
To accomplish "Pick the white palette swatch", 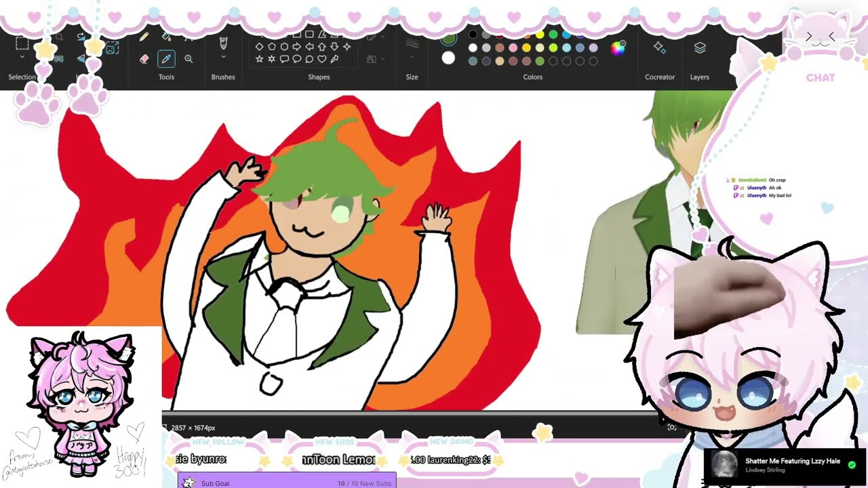I will point(473,48).
